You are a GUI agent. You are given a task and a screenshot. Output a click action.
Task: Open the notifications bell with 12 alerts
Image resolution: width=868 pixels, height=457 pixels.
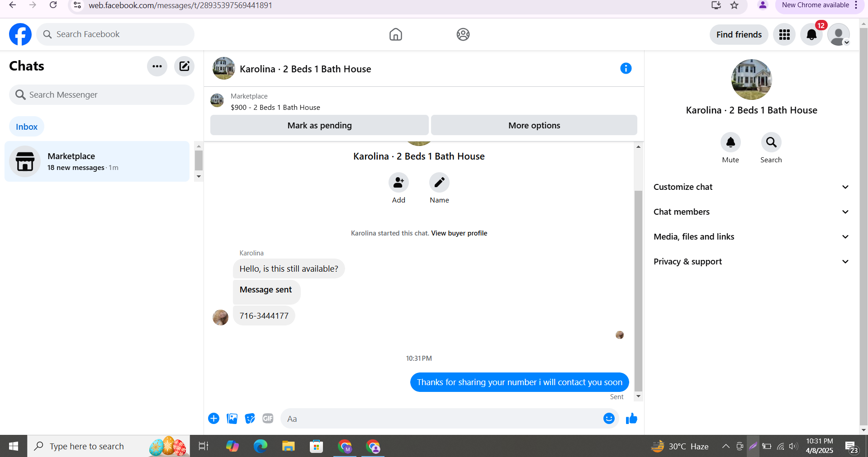pyautogui.click(x=811, y=34)
